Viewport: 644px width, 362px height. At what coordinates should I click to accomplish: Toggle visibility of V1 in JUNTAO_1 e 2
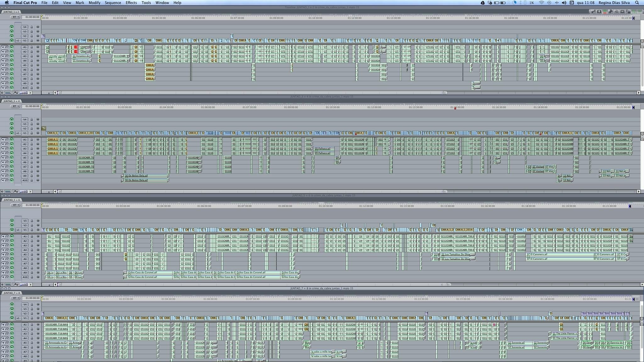[12, 41]
